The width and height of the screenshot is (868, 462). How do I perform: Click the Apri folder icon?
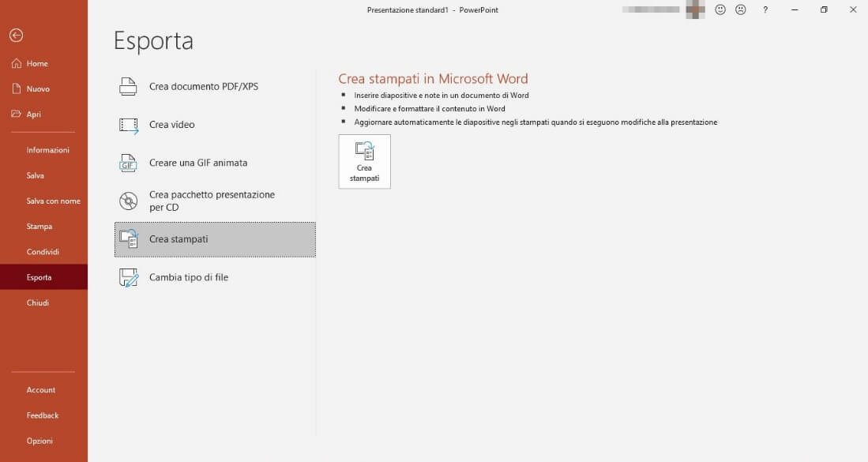click(17, 114)
